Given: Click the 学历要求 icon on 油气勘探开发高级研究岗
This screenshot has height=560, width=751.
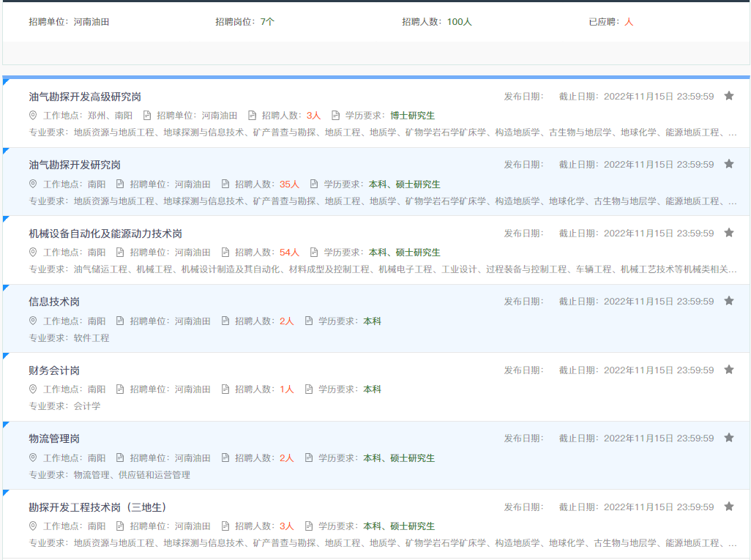Looking at the screenshot, I should (335, 115).
